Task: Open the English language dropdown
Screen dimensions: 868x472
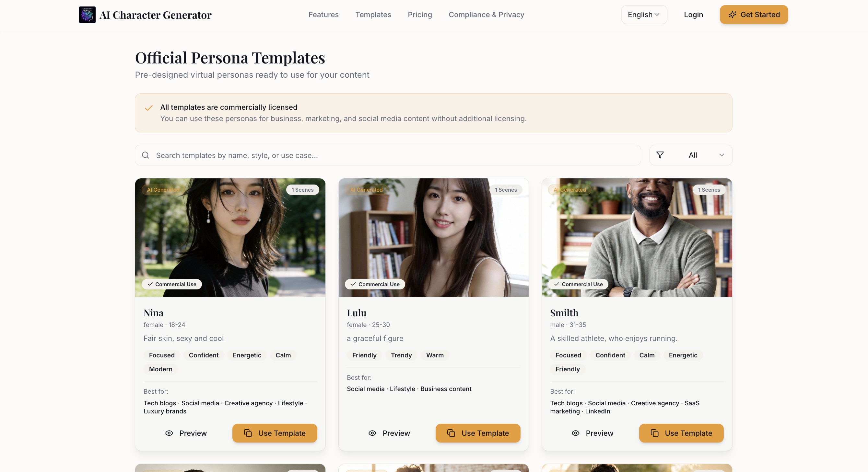Action: click(644, 15)
